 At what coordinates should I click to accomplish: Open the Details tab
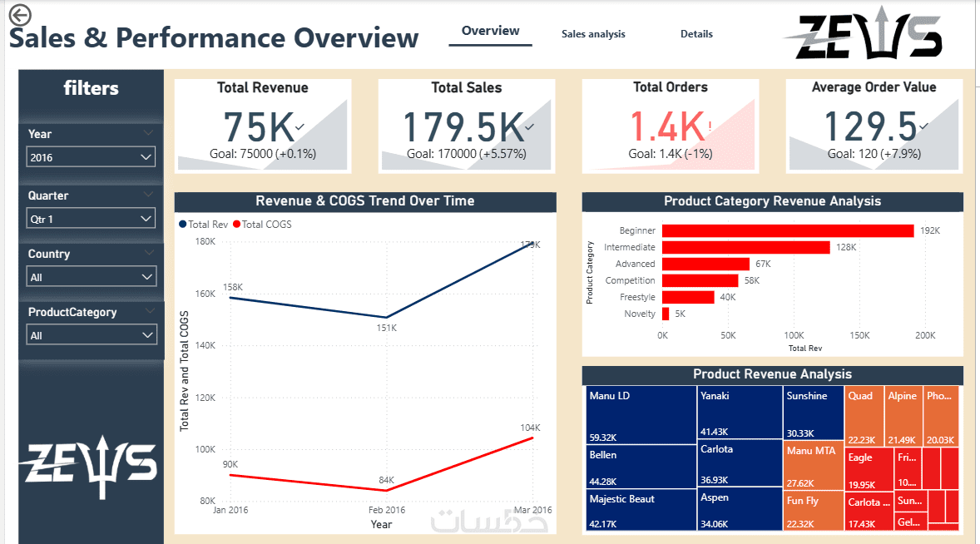click(696, 34)
